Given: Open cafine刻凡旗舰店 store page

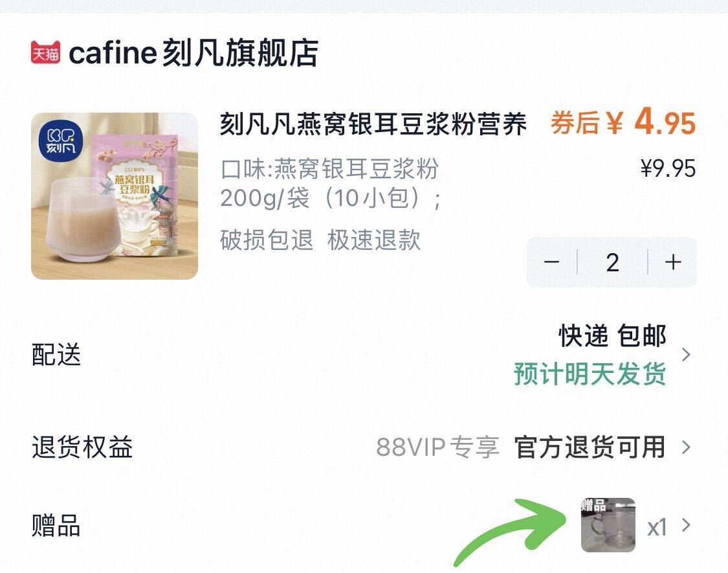Looking at the screenshot, I should pos(193,52).
